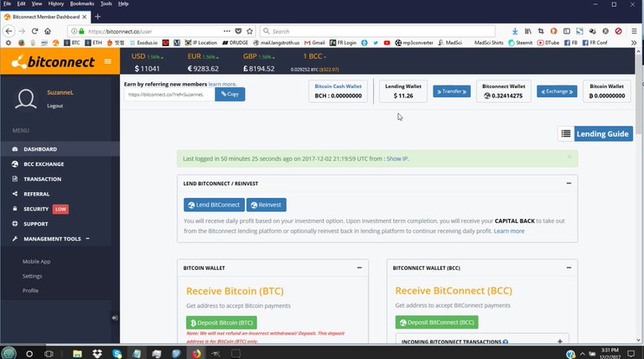Reload the page
This screenshot has width=644, height=359.
point(35,31)
